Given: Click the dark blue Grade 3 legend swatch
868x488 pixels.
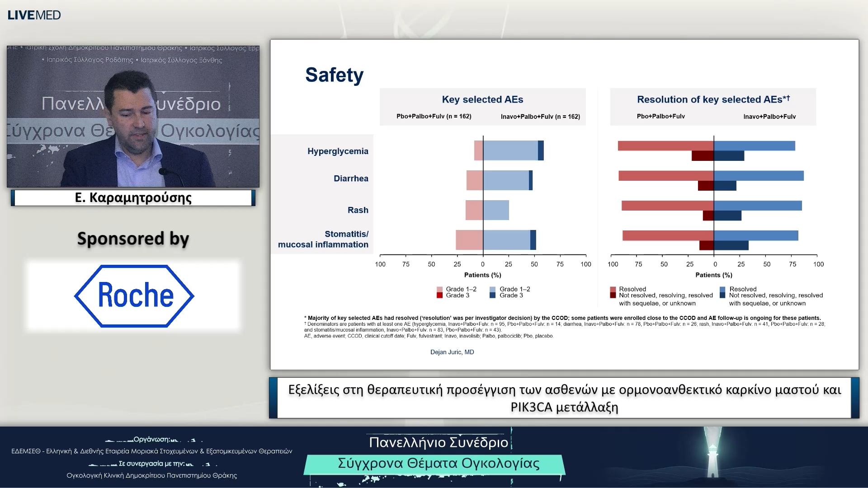Looking at the screenshot, I should 492,296.
